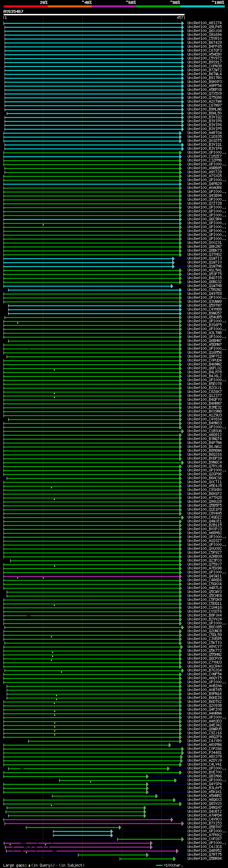Open hit UniRef100_C0PN38
Image resolution: width=228 pixels, height=868 pixels.
tap(204, 66)
